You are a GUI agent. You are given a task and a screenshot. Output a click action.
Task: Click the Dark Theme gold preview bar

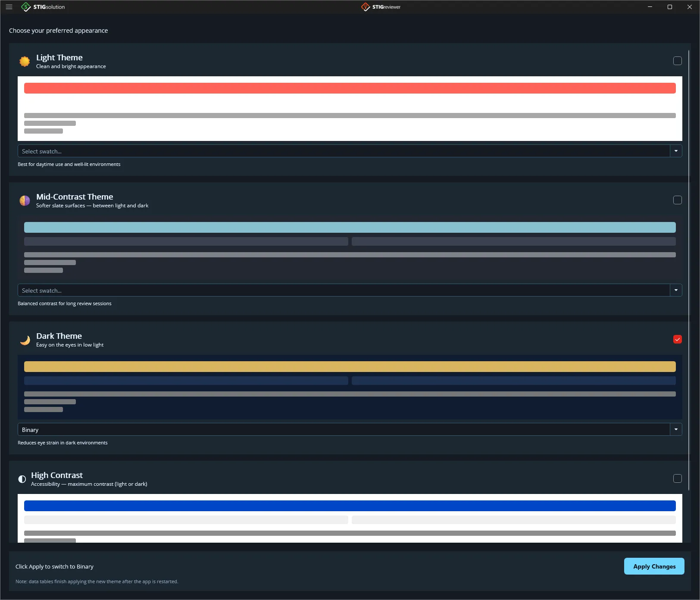(x=350, y=367)
